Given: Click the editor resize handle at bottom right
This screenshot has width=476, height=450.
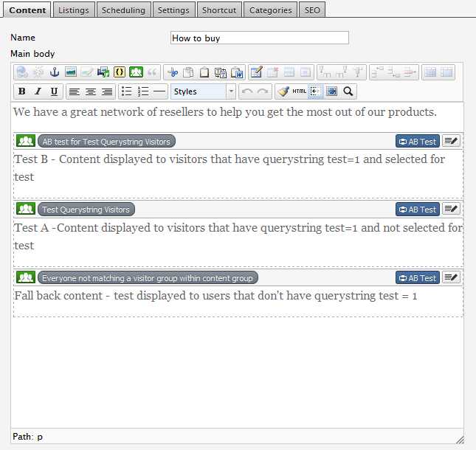Looking at the screenshot, I should pyautogui.click(x=459, y=439).
